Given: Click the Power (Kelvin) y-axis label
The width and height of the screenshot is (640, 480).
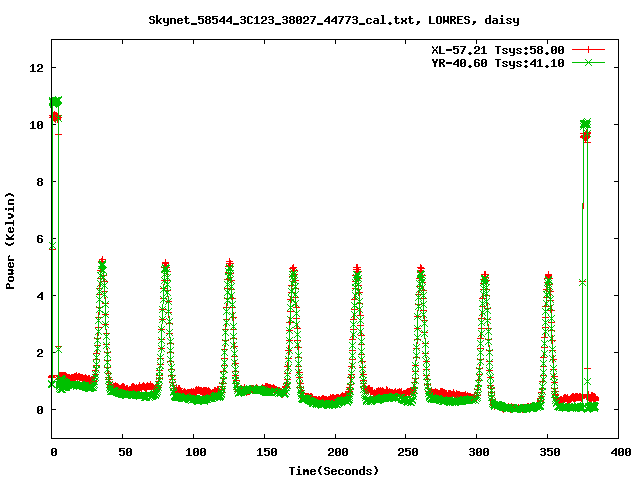Looking at the screenshot, I should [x=10, y=241].
